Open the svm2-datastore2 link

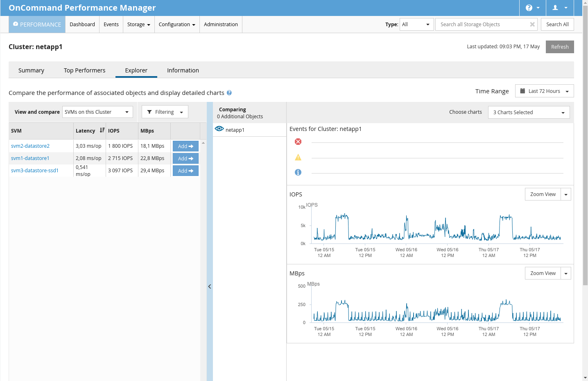(x=30, y=146)
